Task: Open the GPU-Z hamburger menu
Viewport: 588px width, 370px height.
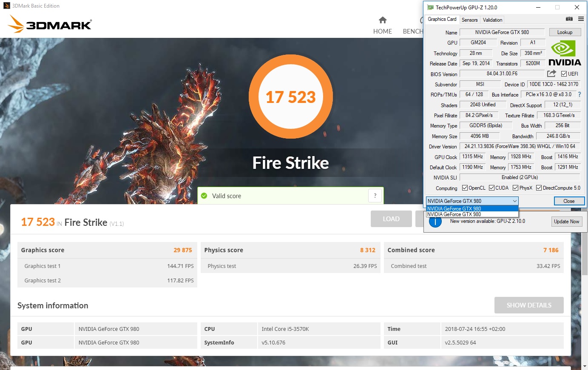Action: tap(581, 19)
